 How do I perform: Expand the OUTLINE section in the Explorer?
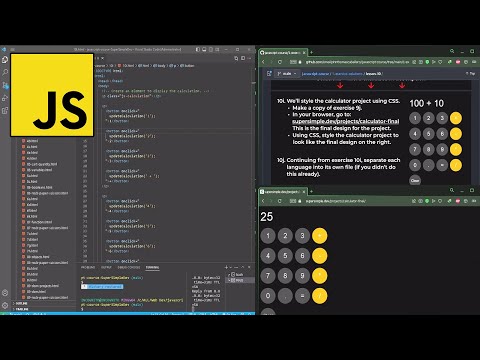coord(44,303)
